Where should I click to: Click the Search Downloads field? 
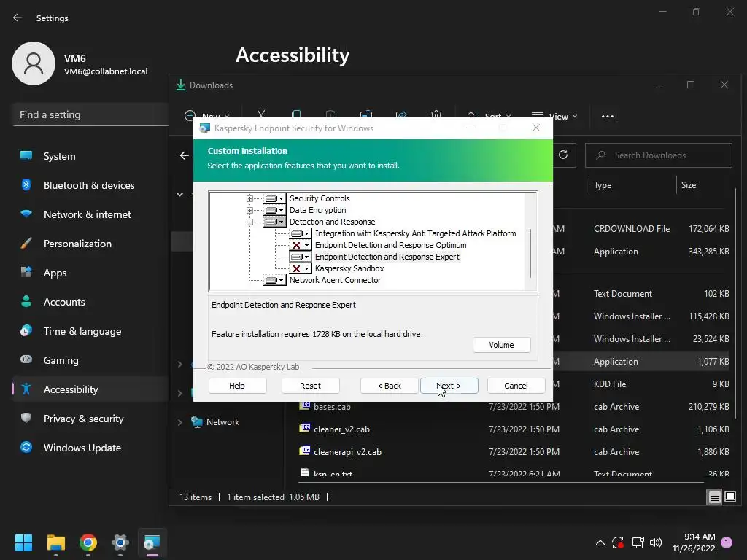(659, 155)
